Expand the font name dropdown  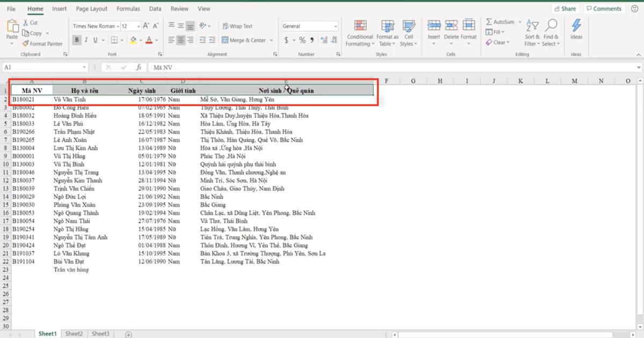[118, 26]
